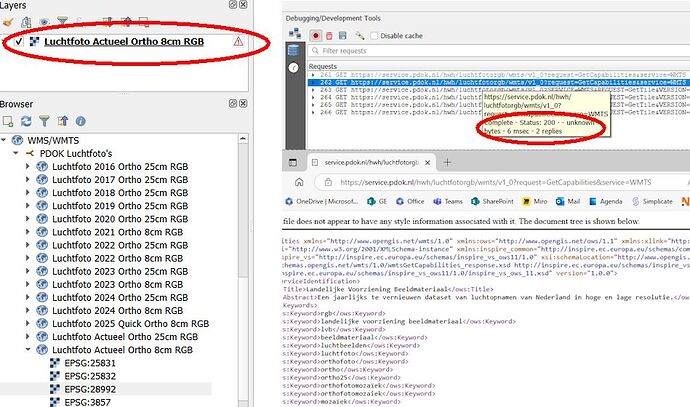Image resolution: width=690 pixels, height=407 pixels.
Task: Select EPSG:25831 under Luchtfoto Actueel 8cm
Action: coord(90,363)
